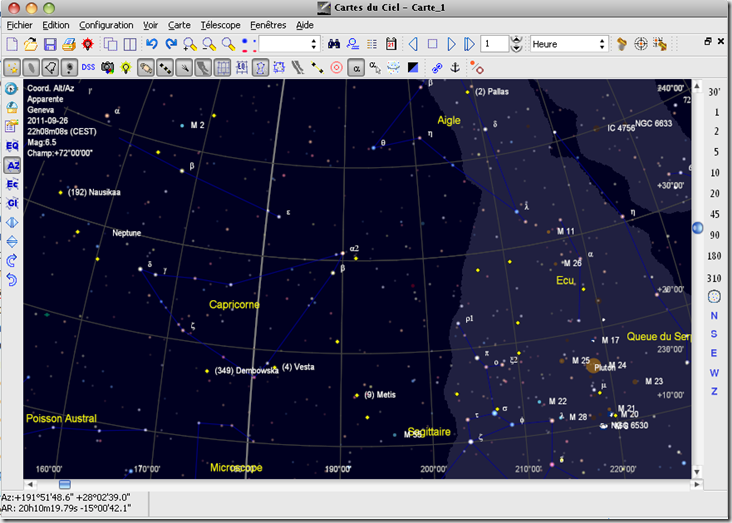Reset time to now with square button
Image resolution: width=732 pixels, height=523 pixels.
(x=432, y=44)
